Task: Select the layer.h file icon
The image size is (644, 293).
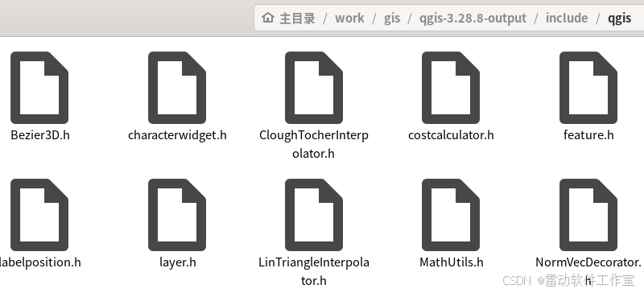Action: (x=177, y=215)
